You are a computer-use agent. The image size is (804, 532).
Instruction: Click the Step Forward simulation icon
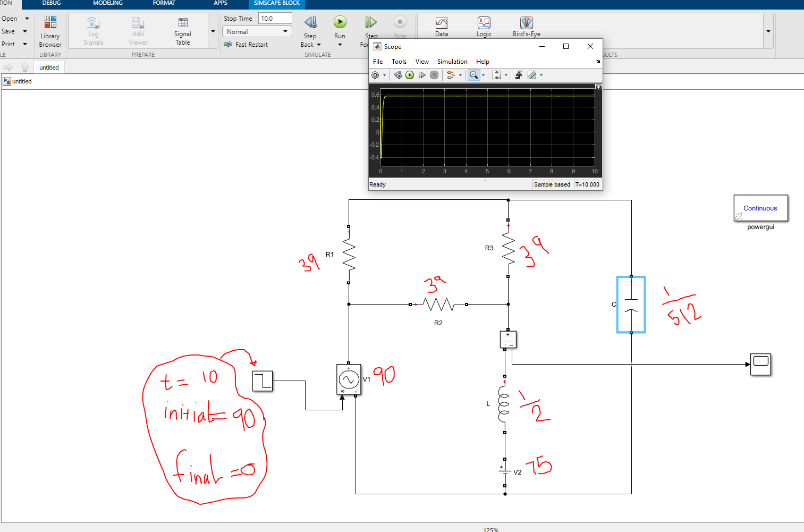click(370, 22)
